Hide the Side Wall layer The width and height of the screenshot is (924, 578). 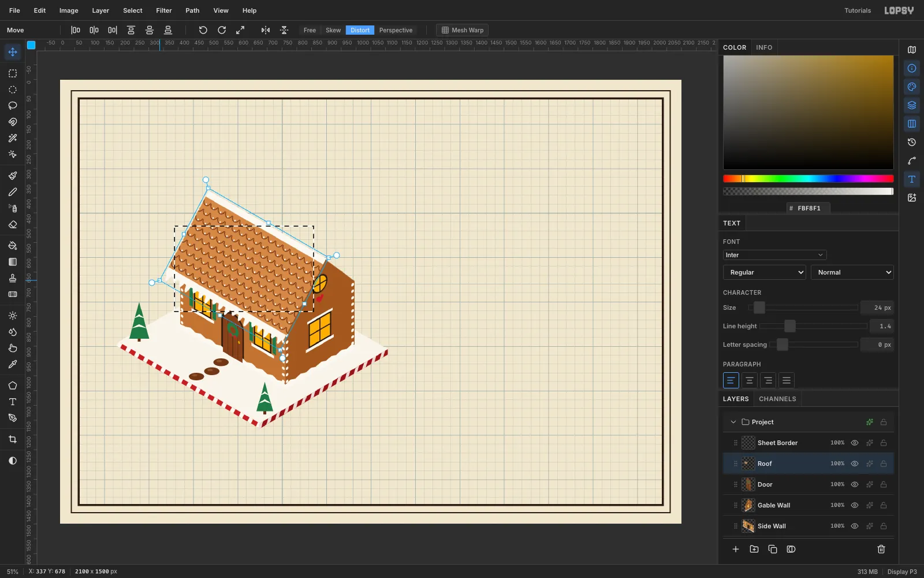855,526
